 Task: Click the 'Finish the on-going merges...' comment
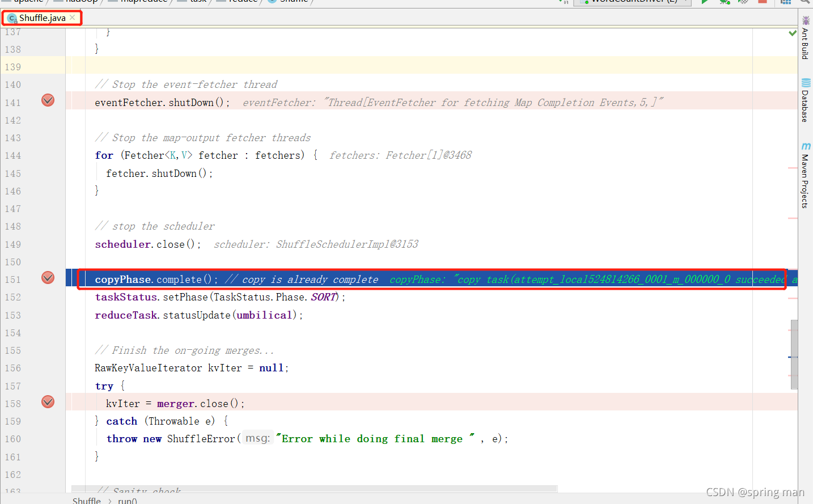(184, 350)
